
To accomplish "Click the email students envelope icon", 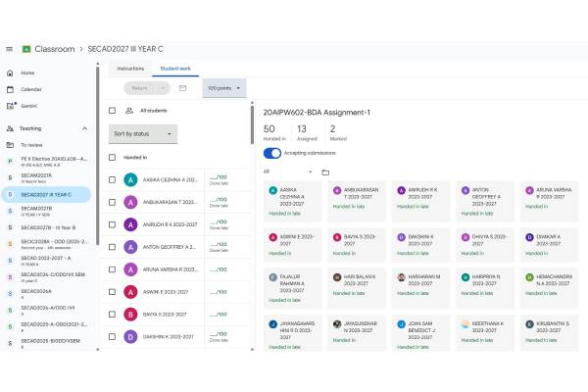I will [182, 88].
